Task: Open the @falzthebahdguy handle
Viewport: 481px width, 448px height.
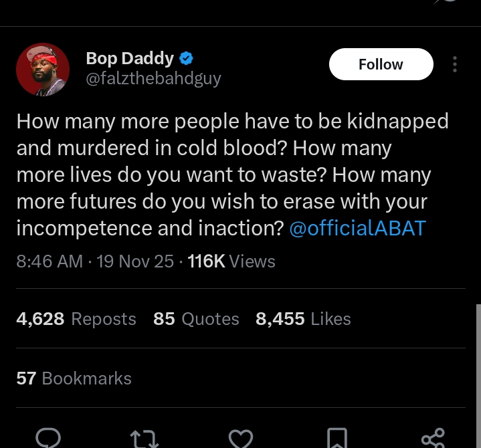Action: pos(153,79)
